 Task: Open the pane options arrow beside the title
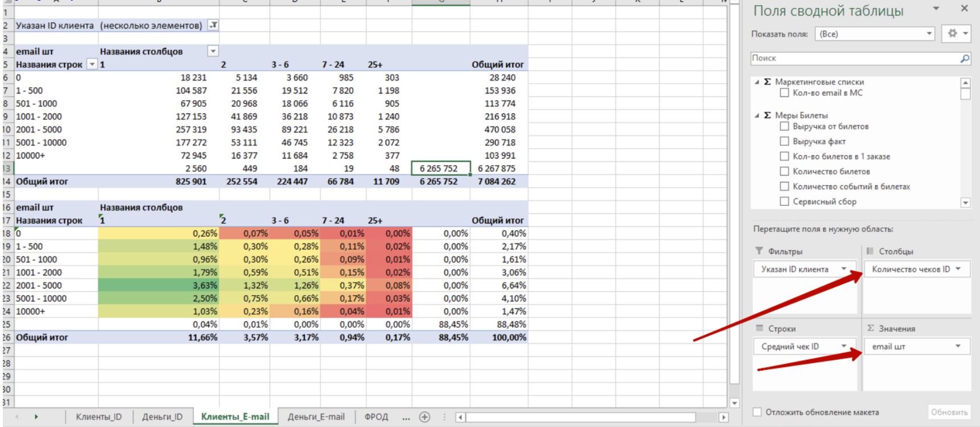pos(936,9)
